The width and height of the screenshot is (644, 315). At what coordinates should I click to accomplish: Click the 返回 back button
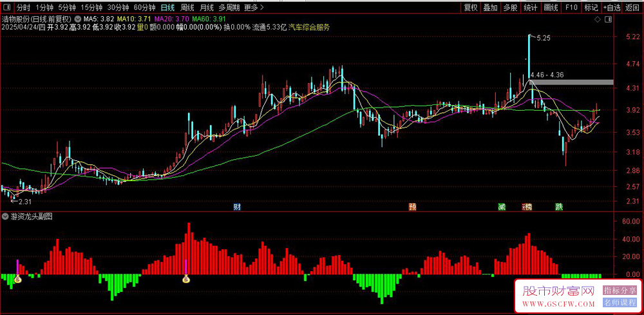click(x=632, y=7)
